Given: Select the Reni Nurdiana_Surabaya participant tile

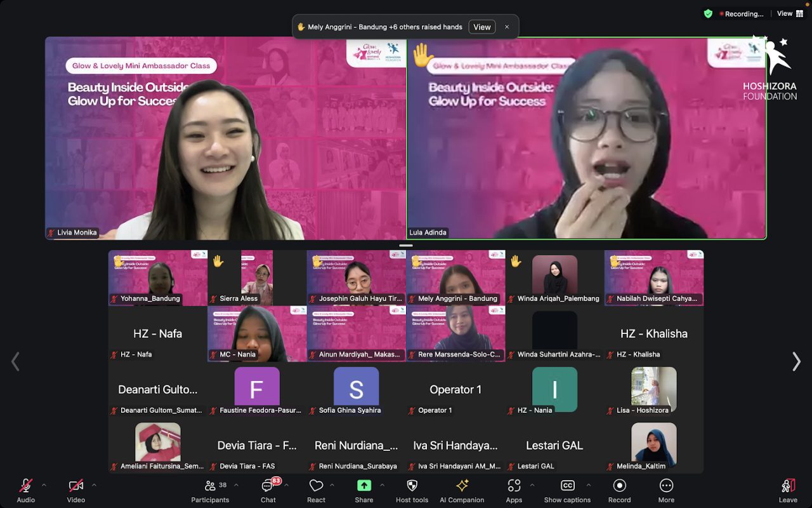Looking at the screenshot, I should tap(357, 445).
